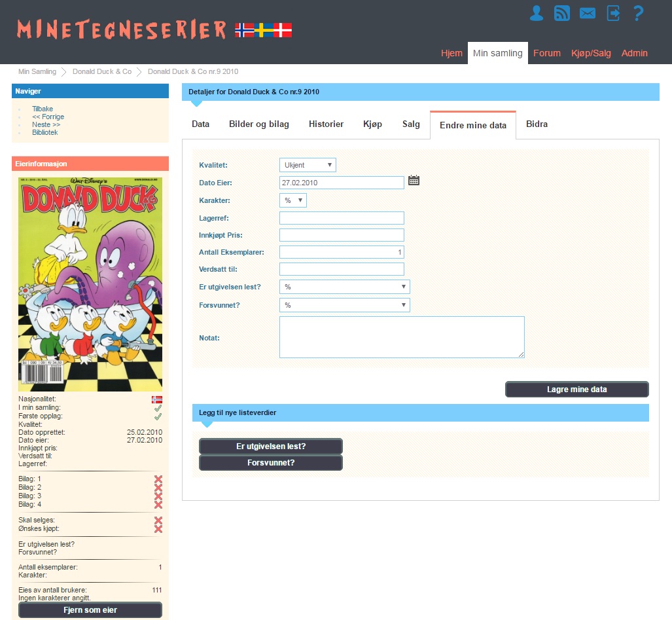
Task: Click Donald Duck & Co breadcrumb
Action: [102, 71]
